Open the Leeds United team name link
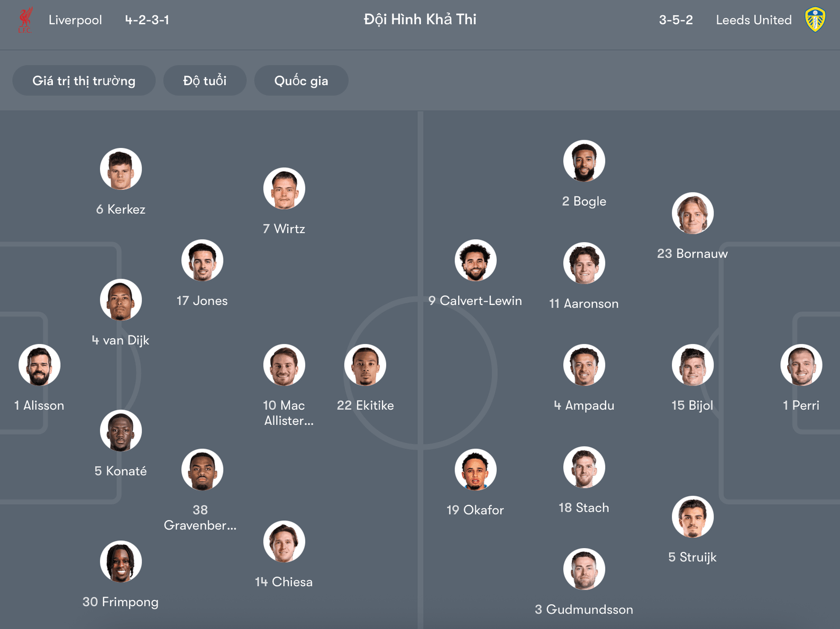Screen dimensions: 840x629 pos(753,20)
